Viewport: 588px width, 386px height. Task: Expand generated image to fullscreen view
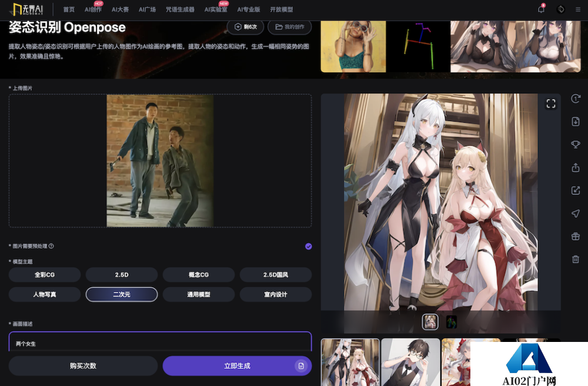point(551,103)
